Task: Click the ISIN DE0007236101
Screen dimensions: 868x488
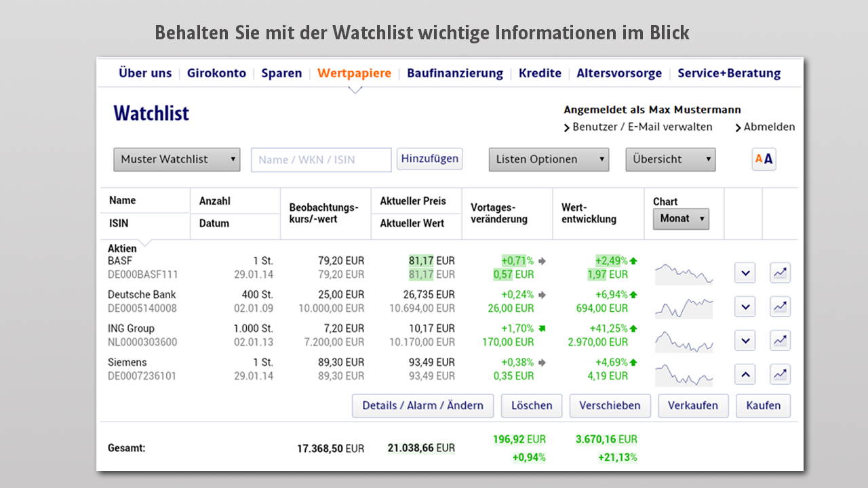Action: coord(142,376)
